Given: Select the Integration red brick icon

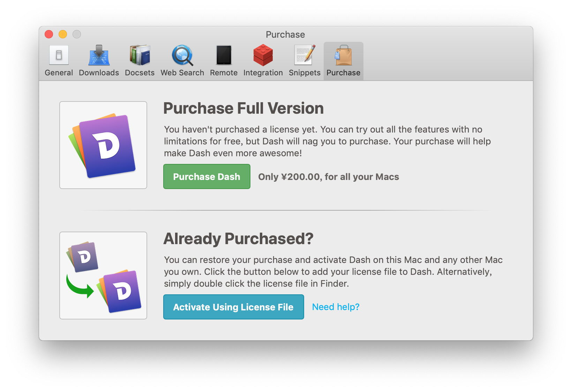Looking at the screenshot, I should tap(263, 55).
